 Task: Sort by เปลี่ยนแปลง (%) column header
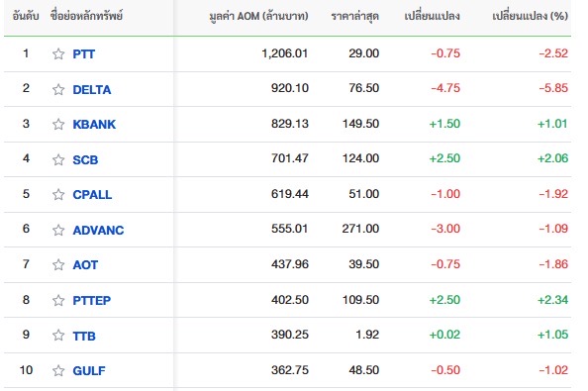coord(530,16)
